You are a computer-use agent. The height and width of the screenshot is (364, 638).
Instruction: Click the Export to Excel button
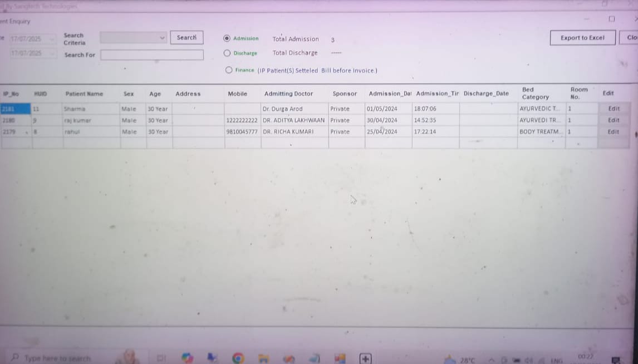pos(583,38)
